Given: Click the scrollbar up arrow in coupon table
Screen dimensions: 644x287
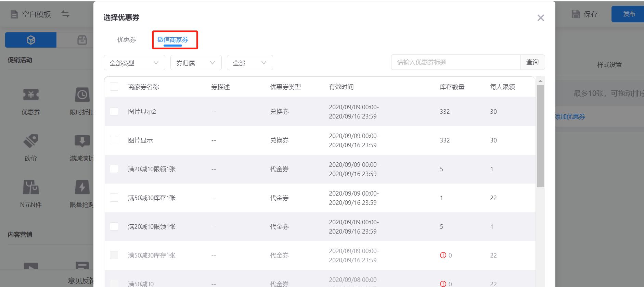Looking at the screenshot, I should click(x=540, y=81).
